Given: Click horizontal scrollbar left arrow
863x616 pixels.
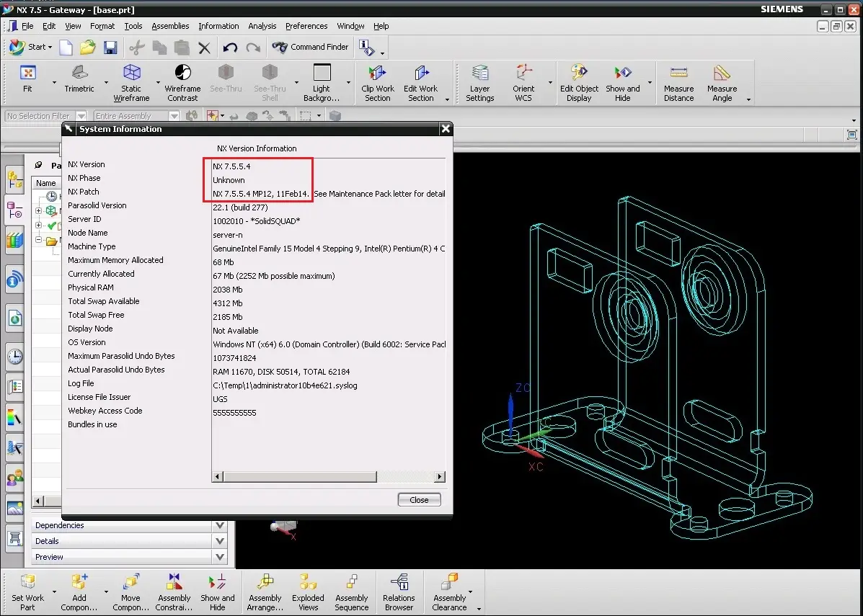Looking at the screenshot, I should tap(218, 476).
